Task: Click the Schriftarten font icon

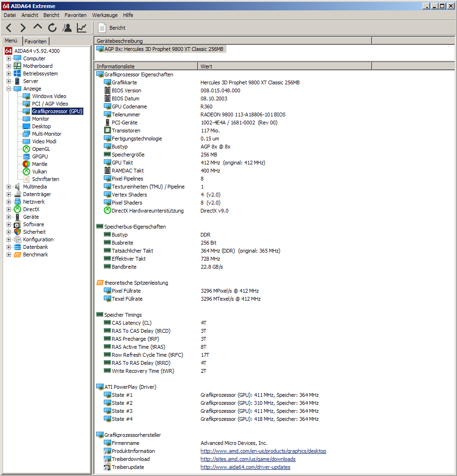Action: [x=26, y=179]
